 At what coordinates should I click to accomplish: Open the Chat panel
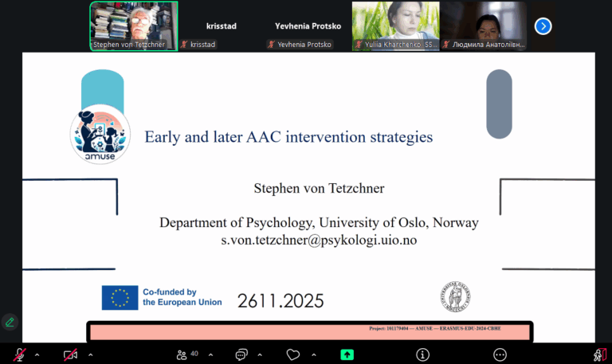241,354
